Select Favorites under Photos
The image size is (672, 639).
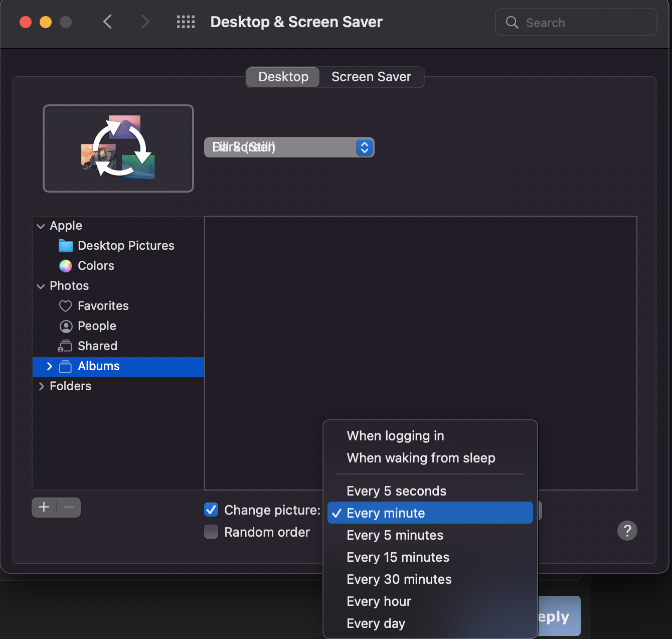pyautogui.click(x=118, y=306)
